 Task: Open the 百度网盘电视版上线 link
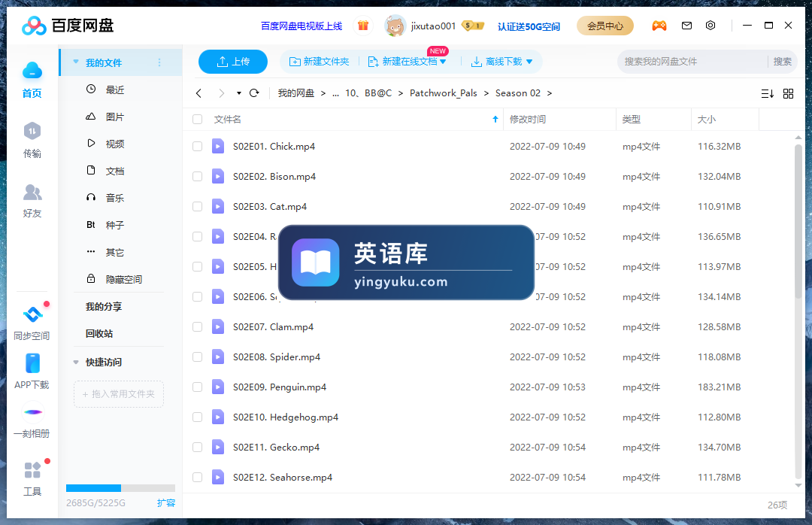point(301,26)
